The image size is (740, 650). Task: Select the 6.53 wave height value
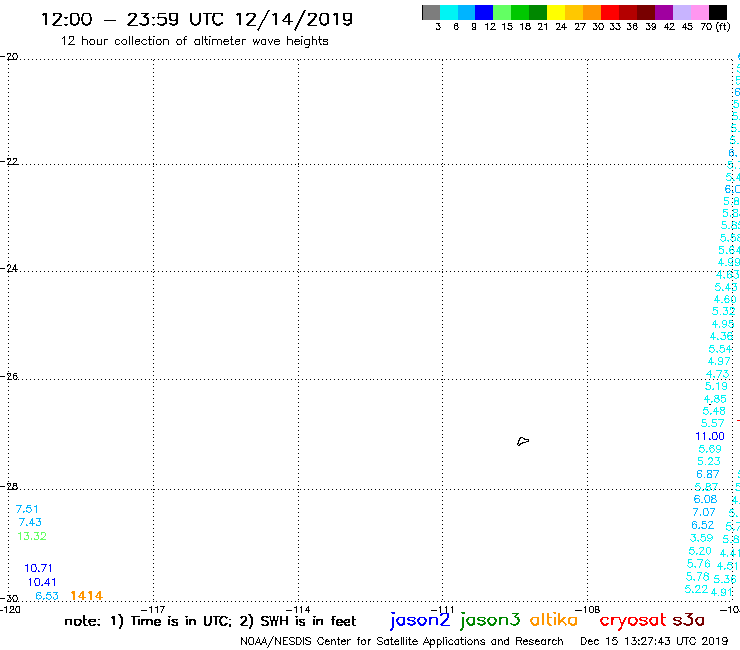(47, 596)
